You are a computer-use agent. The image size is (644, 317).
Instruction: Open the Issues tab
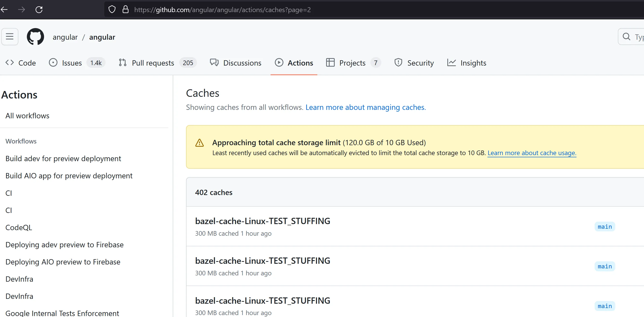point(72,63)
